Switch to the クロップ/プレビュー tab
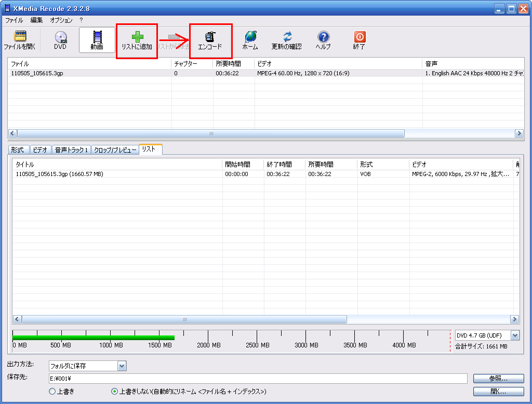The width and height of the screenshot is (532, 404). coord(115,150)
